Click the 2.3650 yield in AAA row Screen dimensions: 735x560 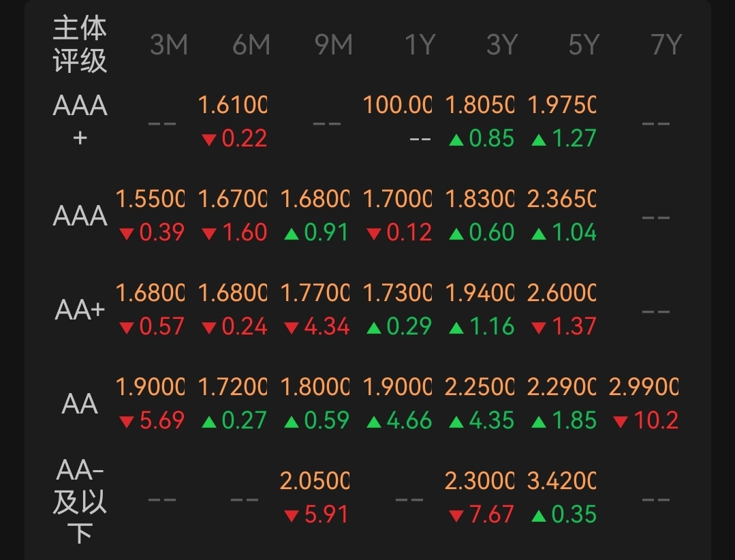[x=561, y=199]
